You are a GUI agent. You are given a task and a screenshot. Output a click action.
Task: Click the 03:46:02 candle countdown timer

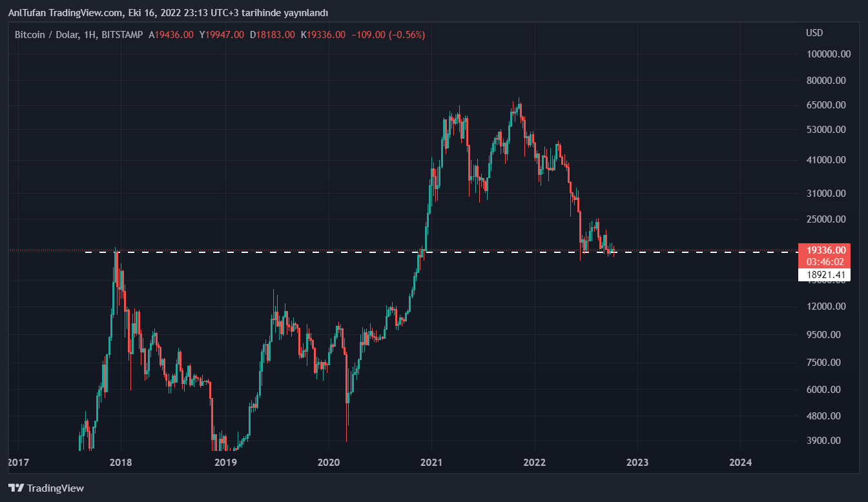click(823, 261)
